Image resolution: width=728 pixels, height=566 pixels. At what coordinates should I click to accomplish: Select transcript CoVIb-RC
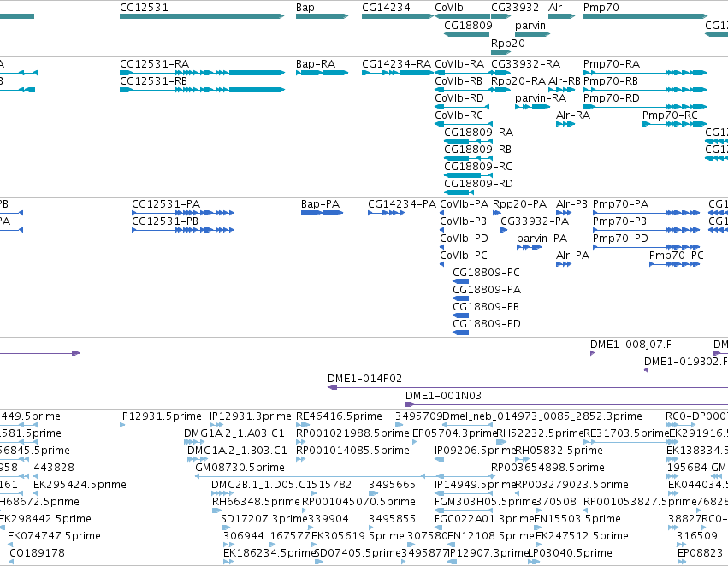(459, 115)
